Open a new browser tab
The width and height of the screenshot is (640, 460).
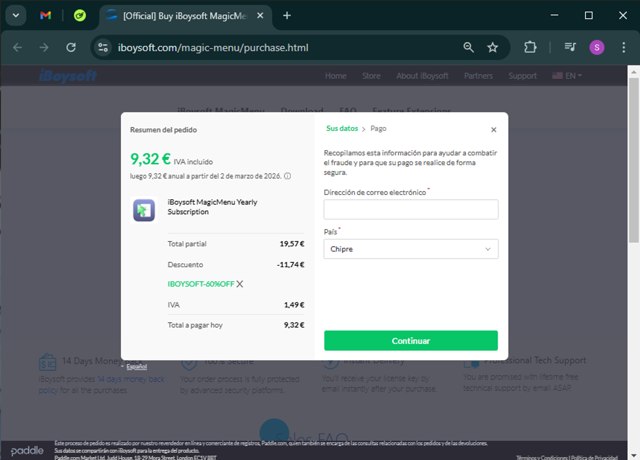tap(287, 16)
